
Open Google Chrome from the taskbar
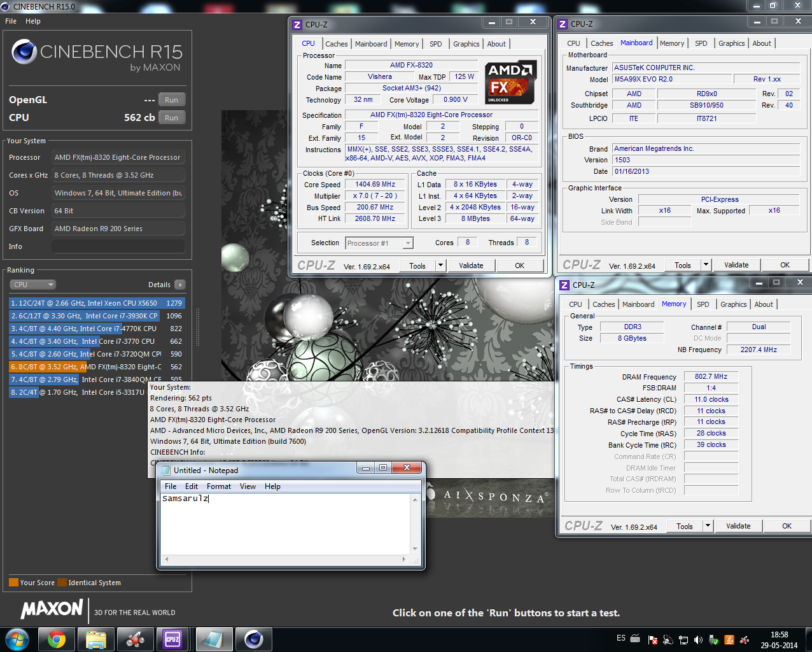click(57, 639)
